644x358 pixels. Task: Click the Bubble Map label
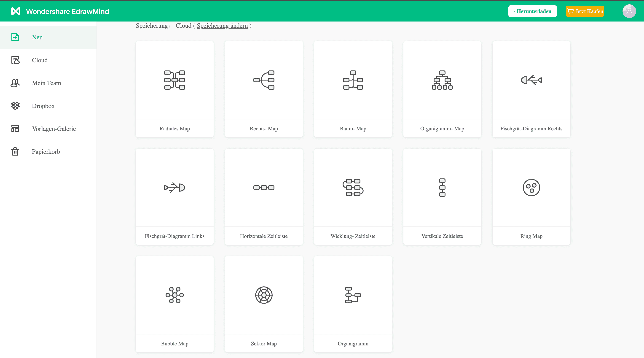[x=174, y=344]
